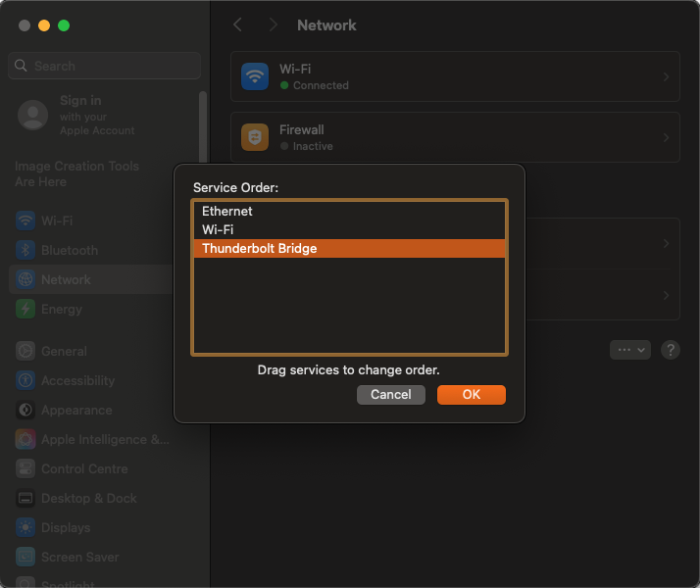700x588 pixels.
Task: Open the ellipsis action dropdown menu
Action: coord(630,350)
